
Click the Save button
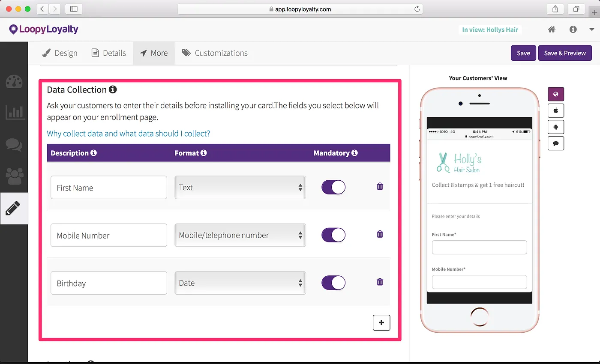(x=523, y=53)
